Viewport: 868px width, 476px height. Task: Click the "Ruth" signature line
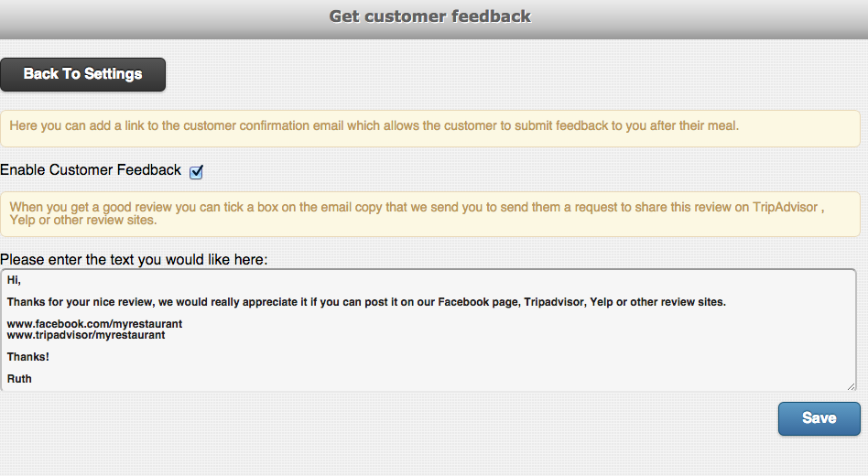(19, 378)
